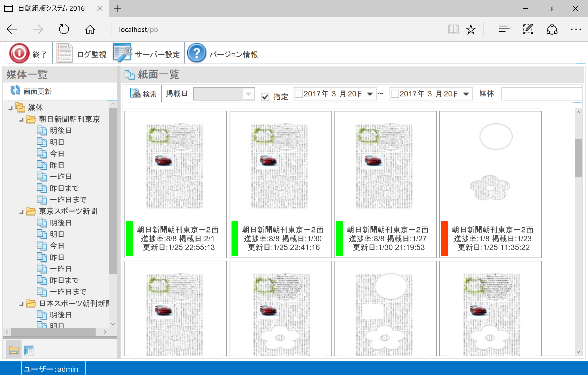
Task: Click the ログ監視 button label
Action: pos(92,54)
